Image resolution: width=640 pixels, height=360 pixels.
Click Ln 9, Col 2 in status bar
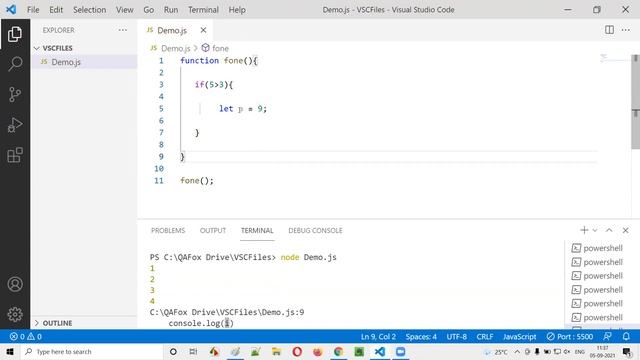click(x=378, y=336)
